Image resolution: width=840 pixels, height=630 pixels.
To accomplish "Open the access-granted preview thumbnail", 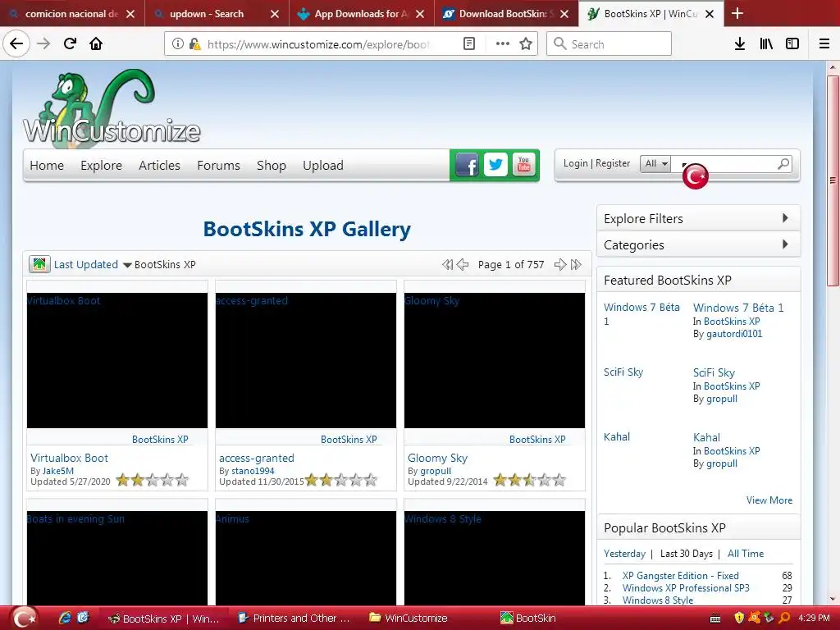I will point(306,361).
